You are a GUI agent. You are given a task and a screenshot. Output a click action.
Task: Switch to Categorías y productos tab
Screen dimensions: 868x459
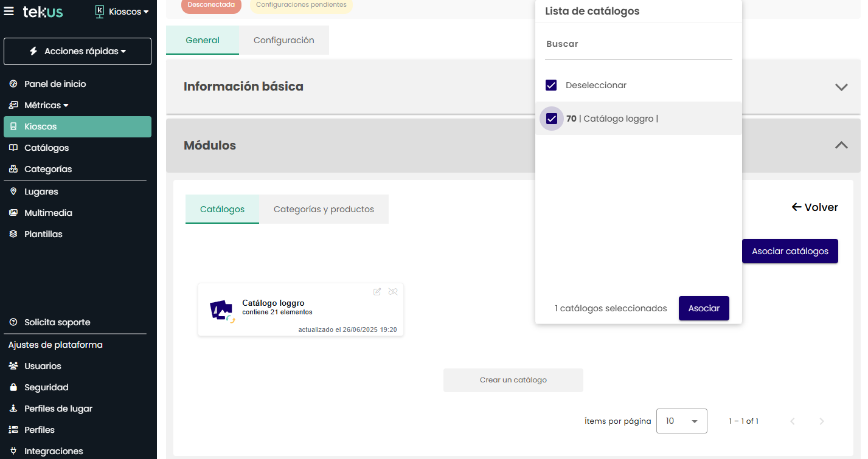coord(324,209)
